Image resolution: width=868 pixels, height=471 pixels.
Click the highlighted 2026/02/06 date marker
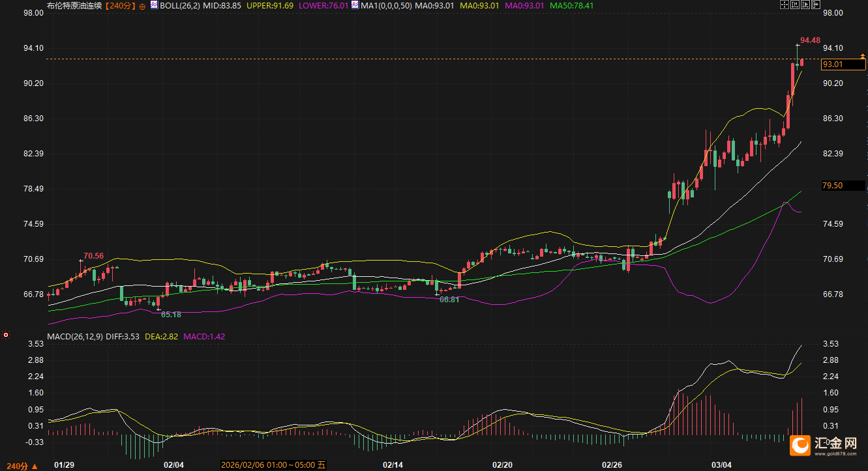pos(273,465)
